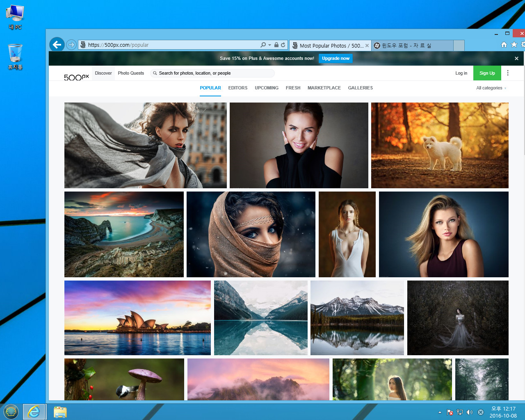525x420 pixels.
Task: Click the address bar URL field
Action: (169, 45)
